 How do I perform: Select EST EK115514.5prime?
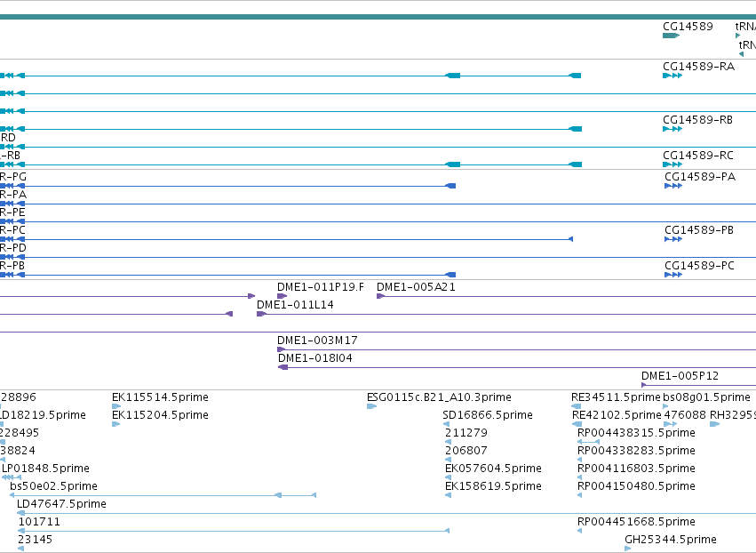pos(160,397)
